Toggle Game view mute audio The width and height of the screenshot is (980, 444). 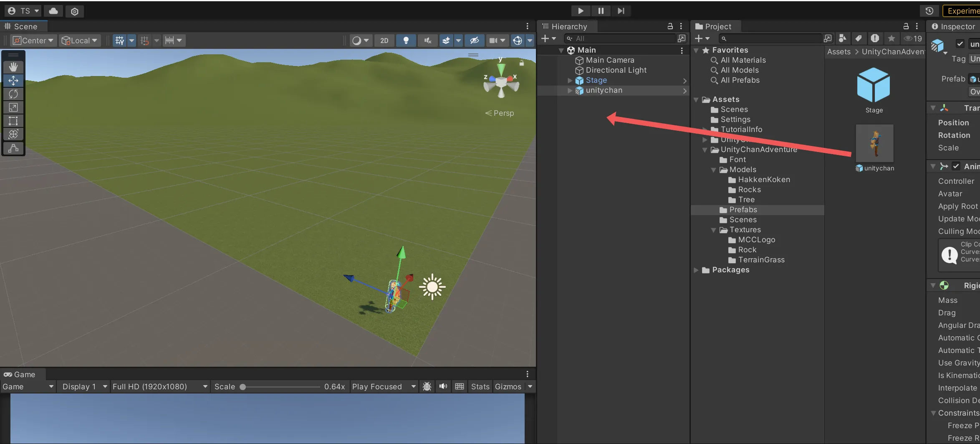(x=443, y=386)
